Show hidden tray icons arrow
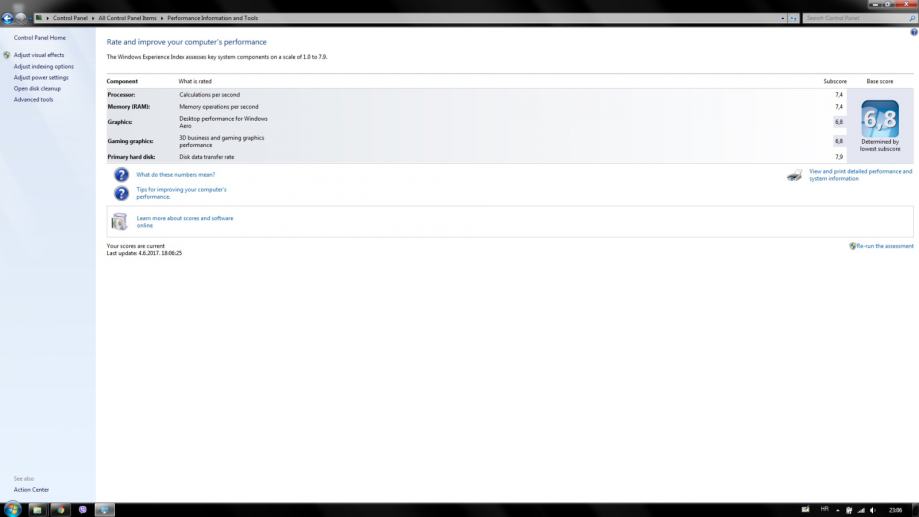 click(x=838, y=510)
